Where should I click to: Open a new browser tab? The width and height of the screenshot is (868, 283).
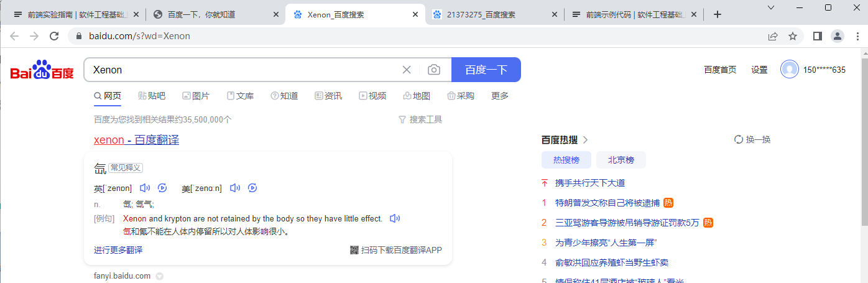(x=717, y=14)
